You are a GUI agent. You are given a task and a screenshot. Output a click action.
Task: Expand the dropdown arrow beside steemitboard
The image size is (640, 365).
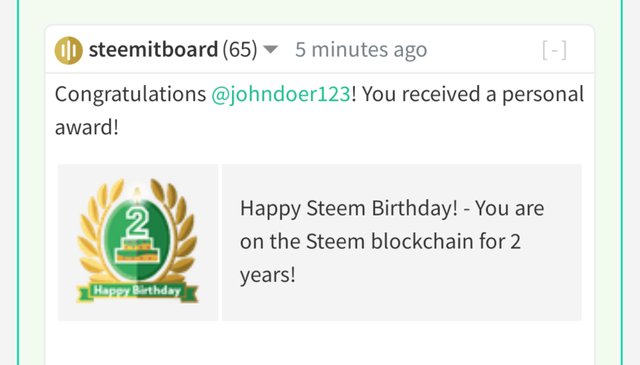270,50
